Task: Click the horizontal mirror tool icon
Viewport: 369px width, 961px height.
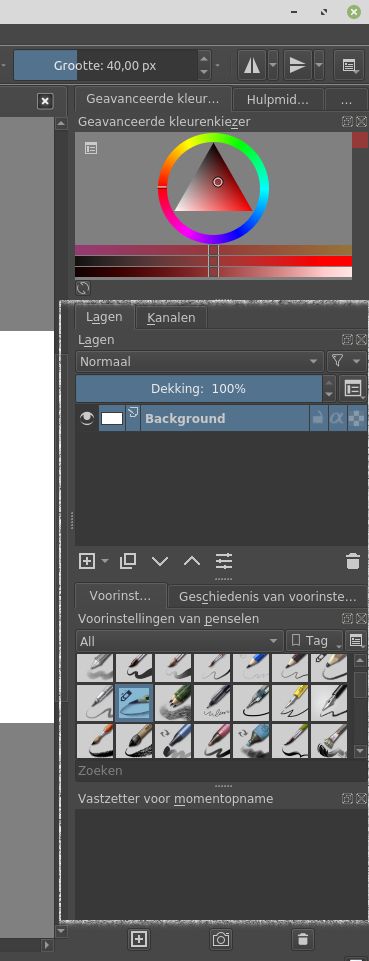Action: click(x=252, y=66)
